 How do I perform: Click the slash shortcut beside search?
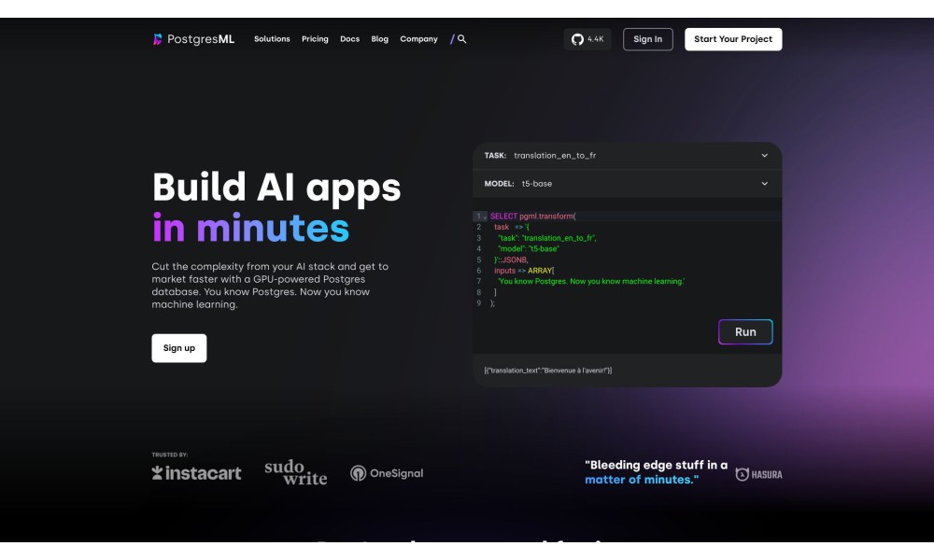coord(452,39)
